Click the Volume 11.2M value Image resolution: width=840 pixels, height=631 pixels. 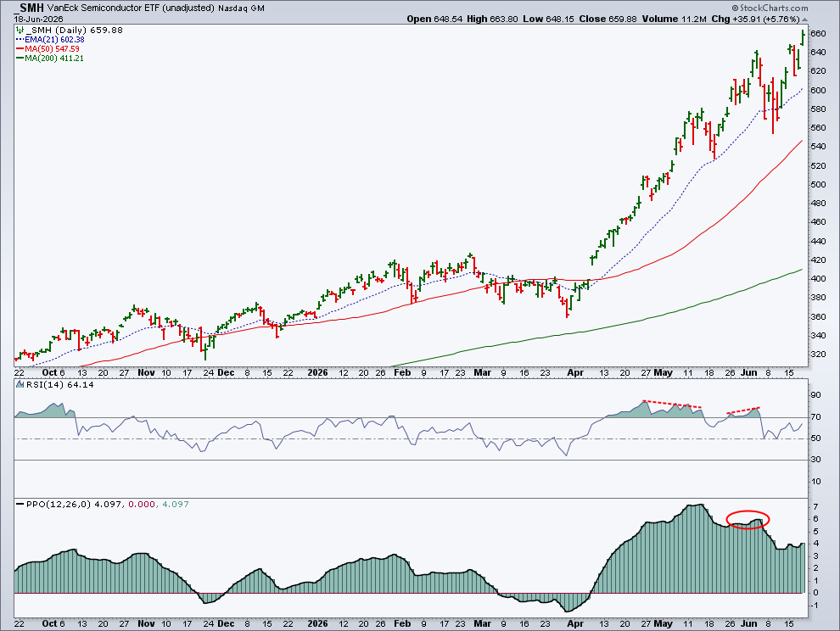[675, 19]
